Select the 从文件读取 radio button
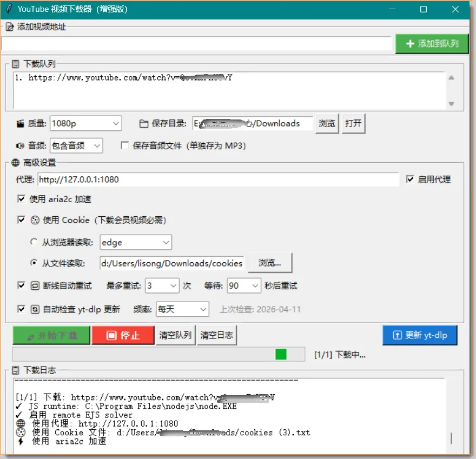 [x=34, y=263]
